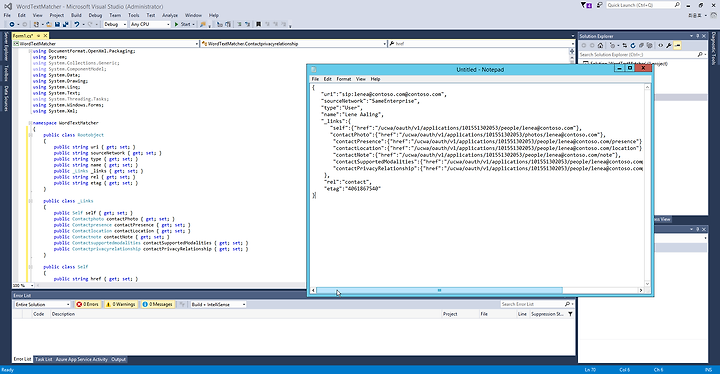
Task: Click the Comment out selected lines icon
Action: click(x=239, y=24)
